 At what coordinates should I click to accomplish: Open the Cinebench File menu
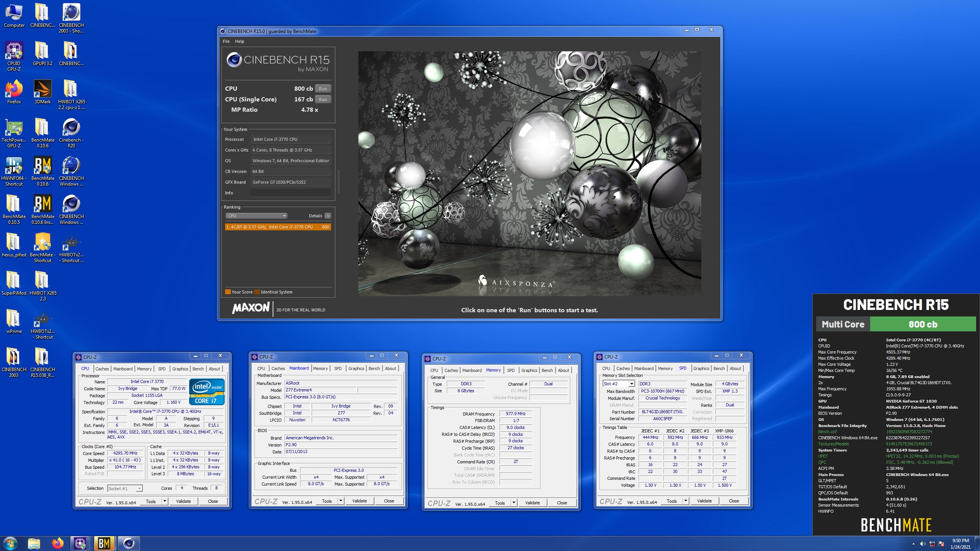click(x=226, y=41)
